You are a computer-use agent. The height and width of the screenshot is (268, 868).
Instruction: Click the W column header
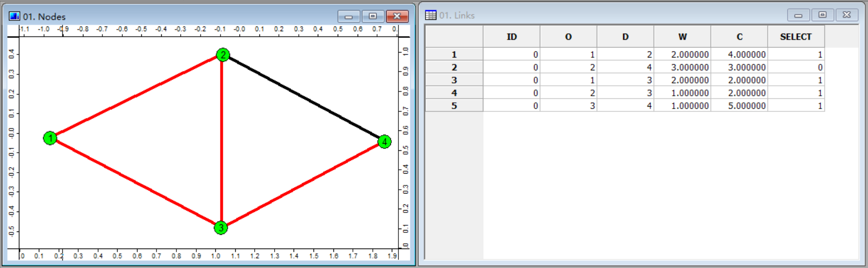tap(682, 37)
